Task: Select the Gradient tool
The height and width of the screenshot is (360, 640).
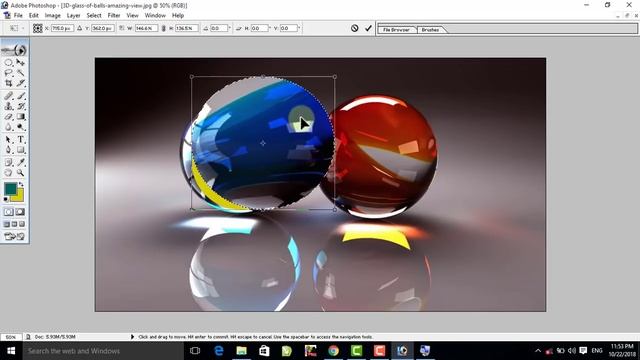Action: click(x=20, y=117)
